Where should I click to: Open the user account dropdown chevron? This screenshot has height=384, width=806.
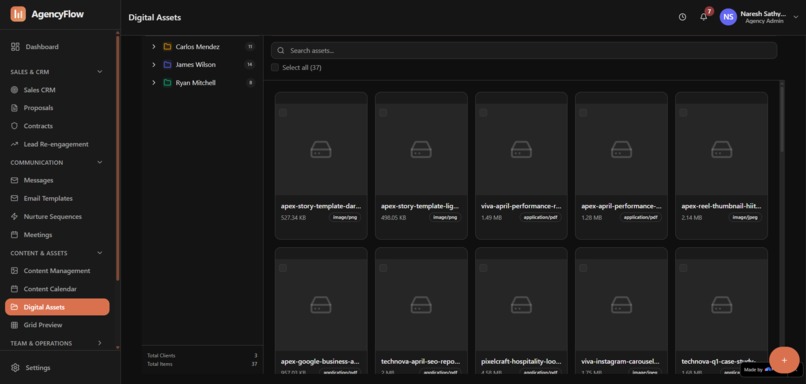point(796,17)
